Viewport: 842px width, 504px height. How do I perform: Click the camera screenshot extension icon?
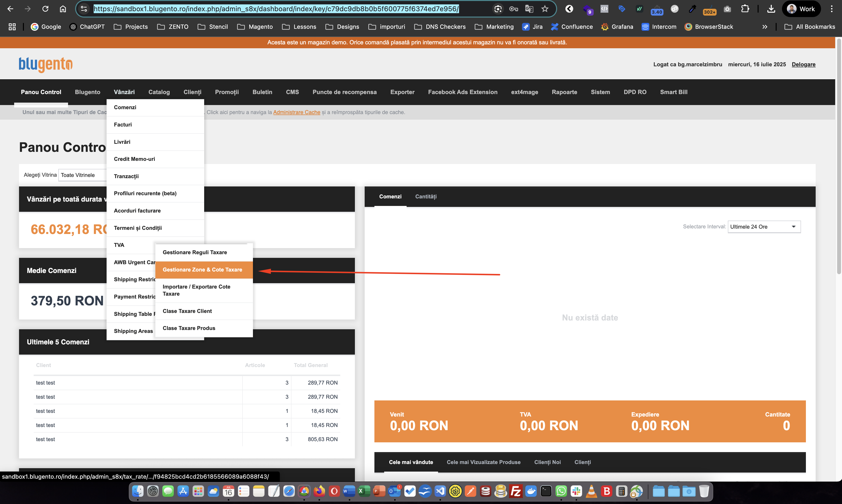[x=727, y=9]
